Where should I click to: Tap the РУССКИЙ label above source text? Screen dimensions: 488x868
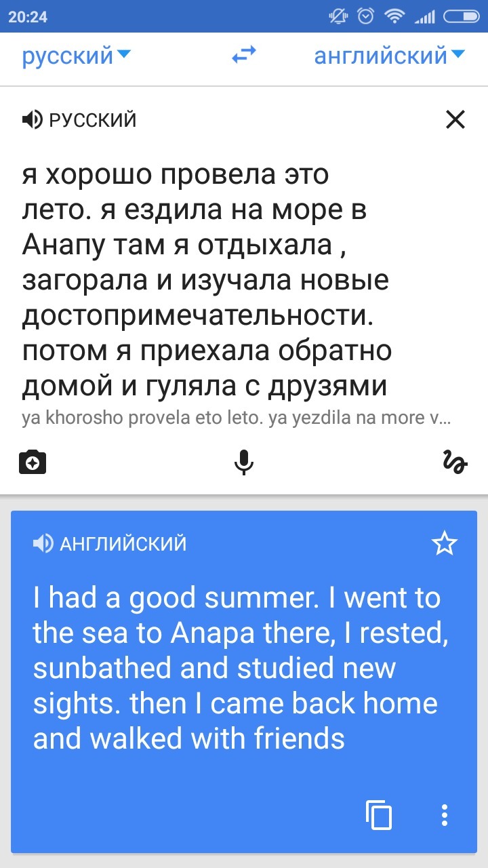pyautogui.click(x=93, y=121)
